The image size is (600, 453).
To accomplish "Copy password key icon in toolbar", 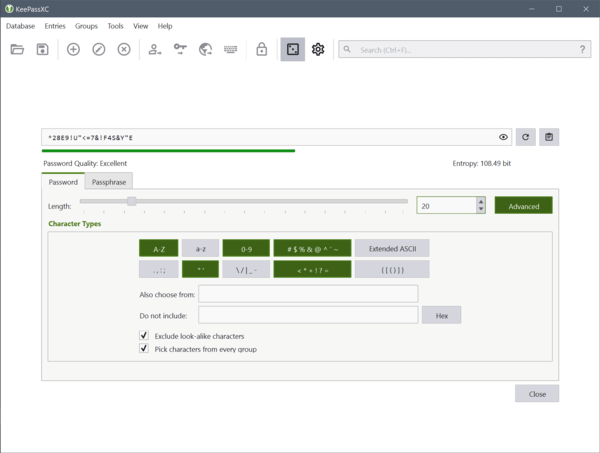I will [x=180, y=49].
